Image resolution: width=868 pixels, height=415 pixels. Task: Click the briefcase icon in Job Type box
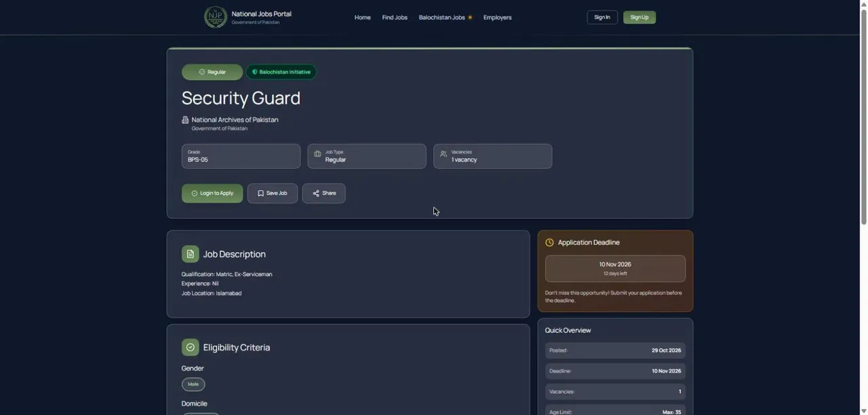click(x=317, y=154)
